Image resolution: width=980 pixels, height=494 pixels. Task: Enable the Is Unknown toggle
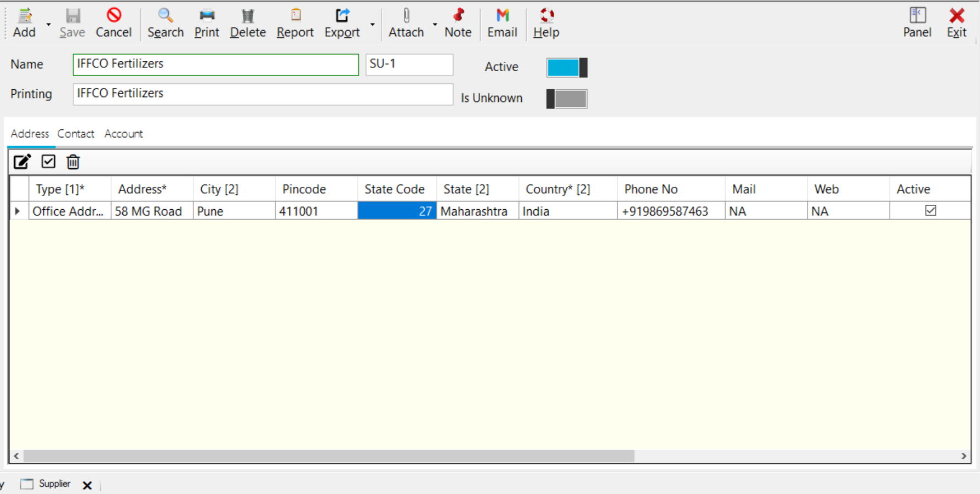click(x=566, y=99)
